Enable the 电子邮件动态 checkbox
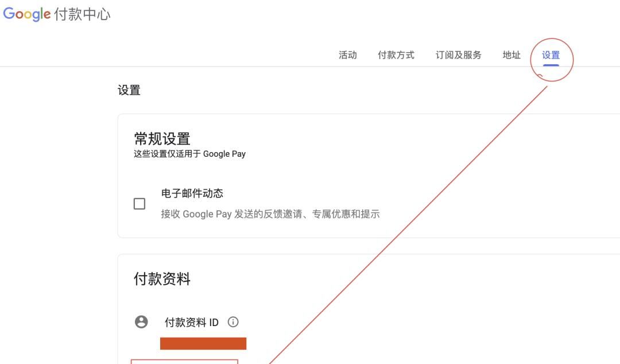This screenshot has width=620, height=364. coord(139,204)
